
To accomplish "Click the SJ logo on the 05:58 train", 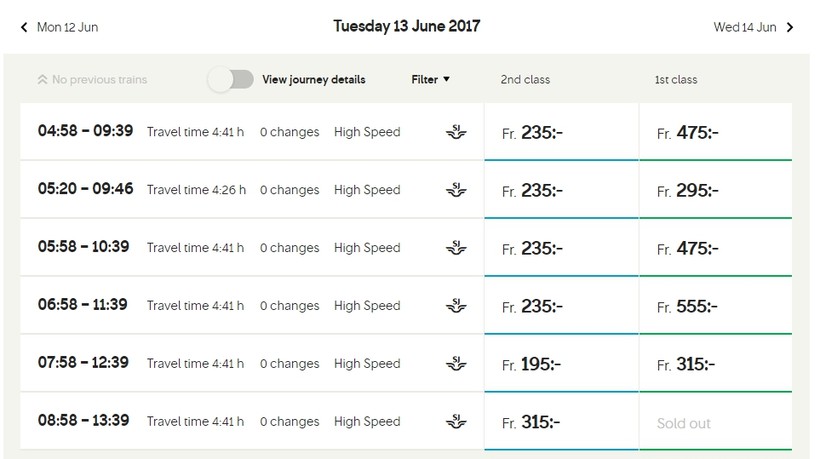I will pyautogui.click(x=456, y=248).
